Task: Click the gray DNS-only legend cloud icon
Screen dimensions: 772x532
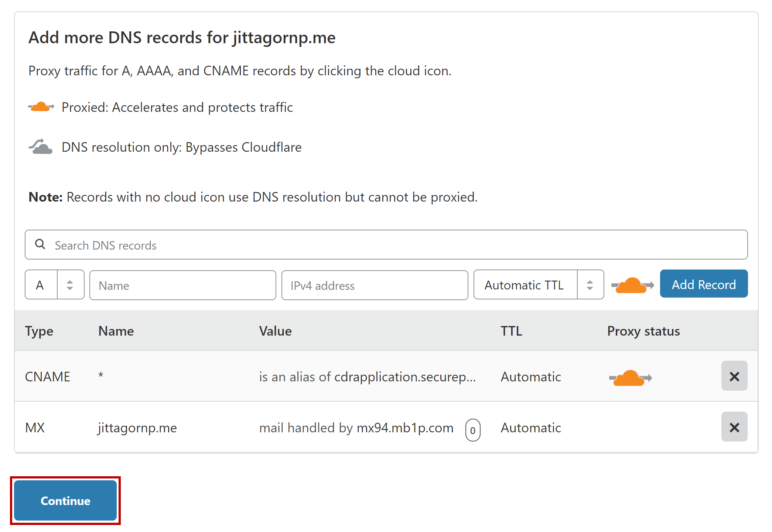Action: tap(41, 147)
